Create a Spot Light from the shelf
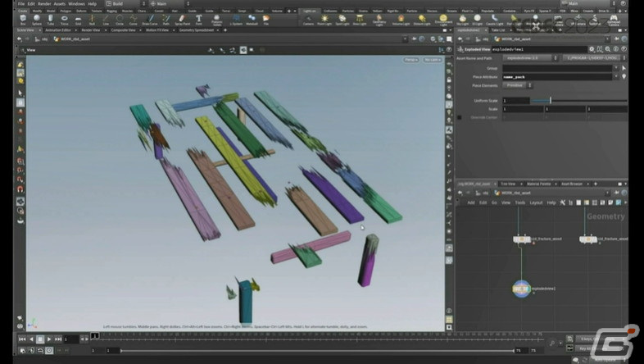 pyautogui.click(x=342, y=20)
